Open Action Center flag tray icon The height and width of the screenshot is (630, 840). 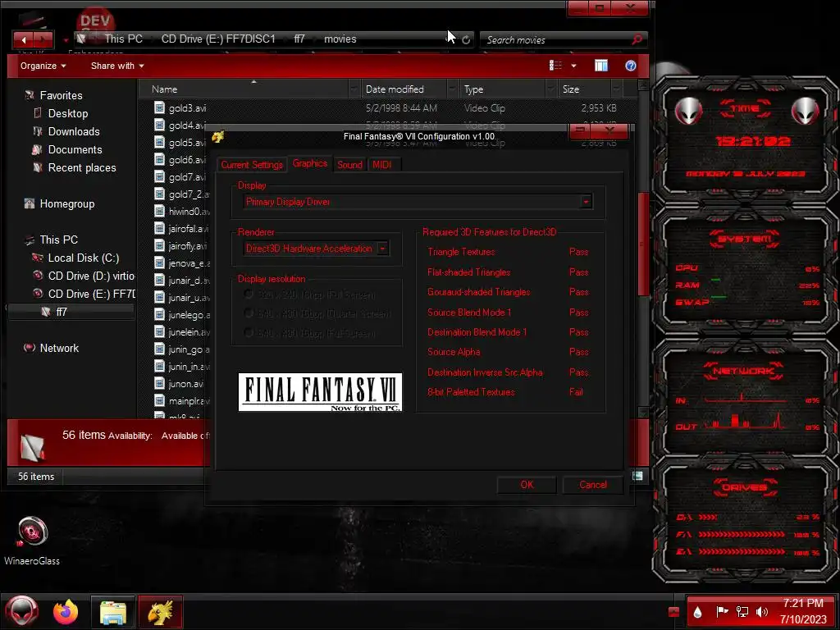click(x=722, y=611)
